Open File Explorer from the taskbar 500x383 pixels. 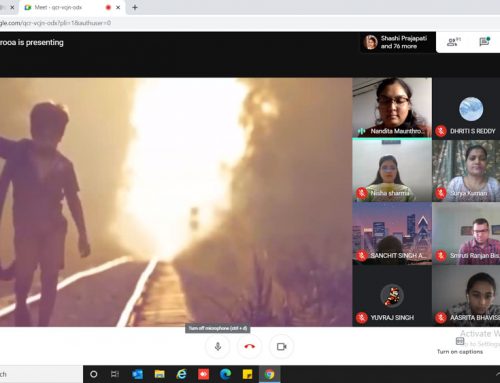159,374
